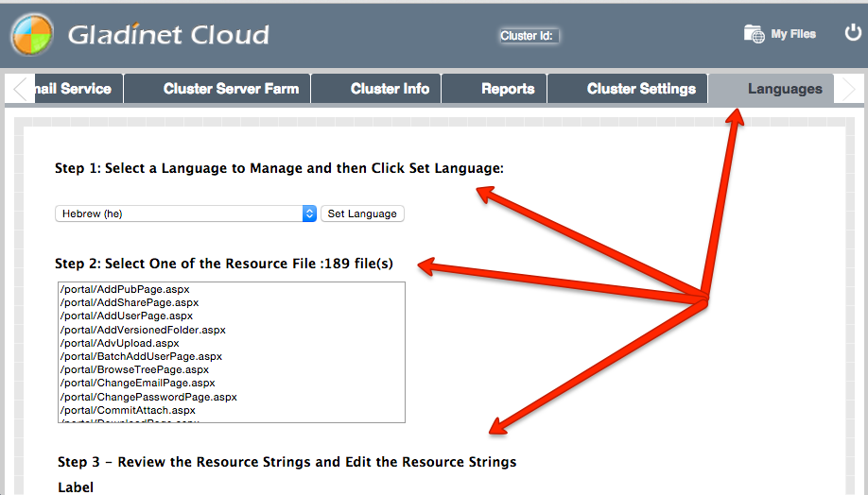
Task: Open the Reports tab
Action: click(x=495, y=89)
